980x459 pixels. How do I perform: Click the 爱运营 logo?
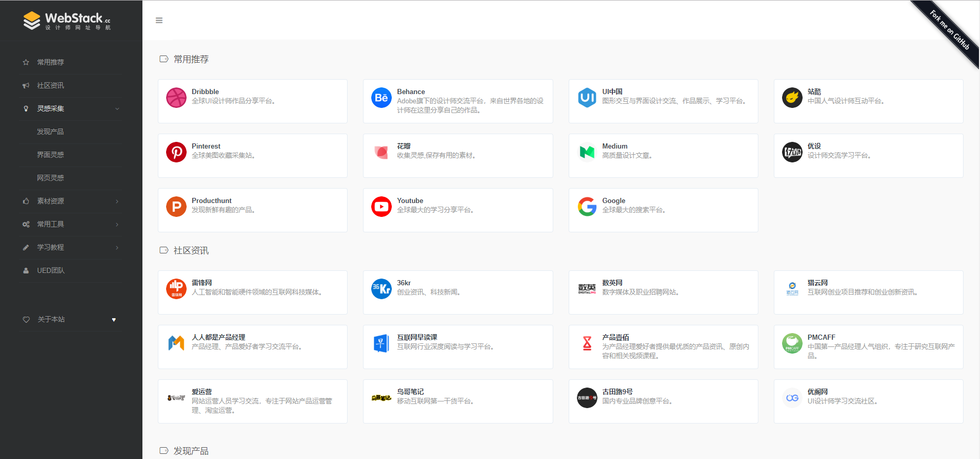tap(176, 398)
